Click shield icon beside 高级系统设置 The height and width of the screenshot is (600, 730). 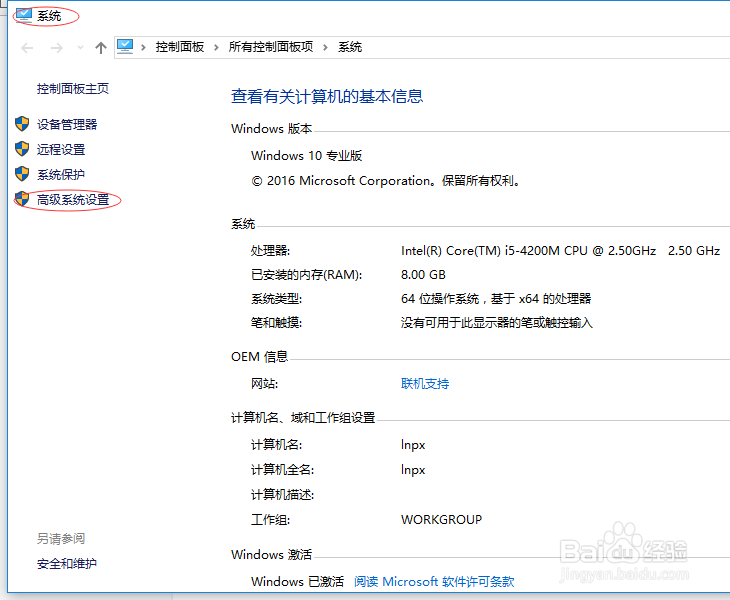[22, 199]
